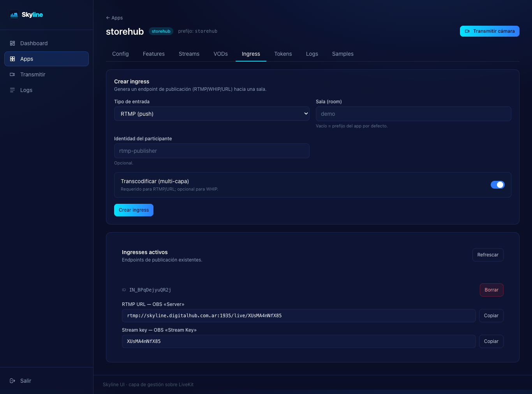Viewport: 532px width, 394px height.
Task: Click the Skyline logo icon
Action: click(14, 15)
